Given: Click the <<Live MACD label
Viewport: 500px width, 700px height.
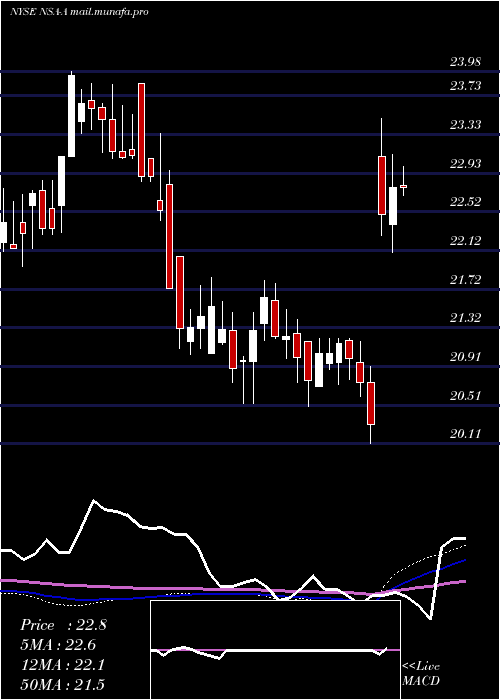Looking at the screenshot, I should coord(421,674).
